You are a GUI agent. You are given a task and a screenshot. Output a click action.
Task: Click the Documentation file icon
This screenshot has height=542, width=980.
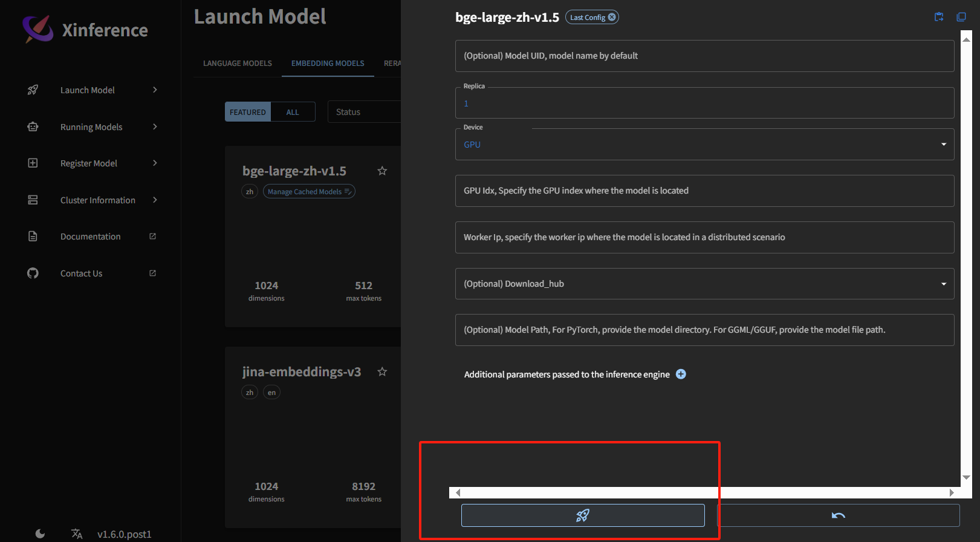(x=33, y=237)
